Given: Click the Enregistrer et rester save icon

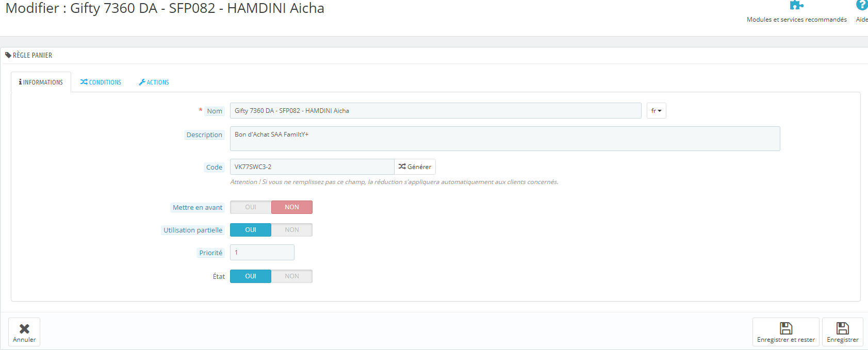Looking at the screenshot, I should tap(786, 328).
